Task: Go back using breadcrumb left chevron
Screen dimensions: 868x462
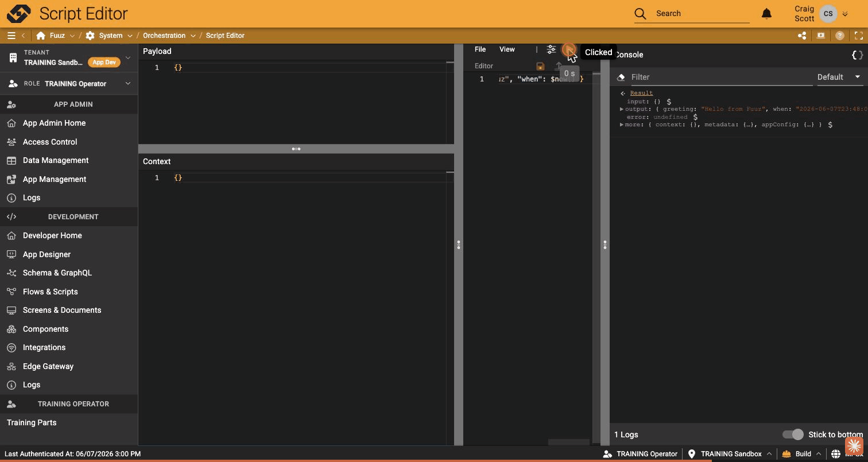Action: [24, 36]
